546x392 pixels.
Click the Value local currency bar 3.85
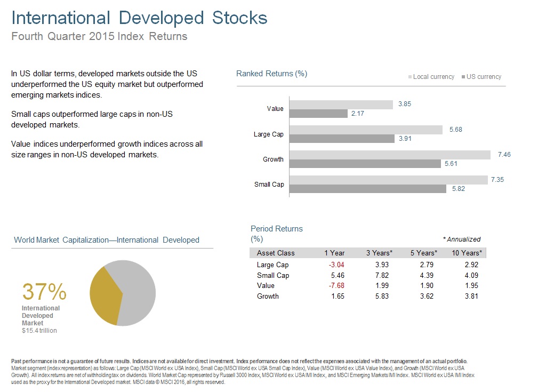click(341, 105)
